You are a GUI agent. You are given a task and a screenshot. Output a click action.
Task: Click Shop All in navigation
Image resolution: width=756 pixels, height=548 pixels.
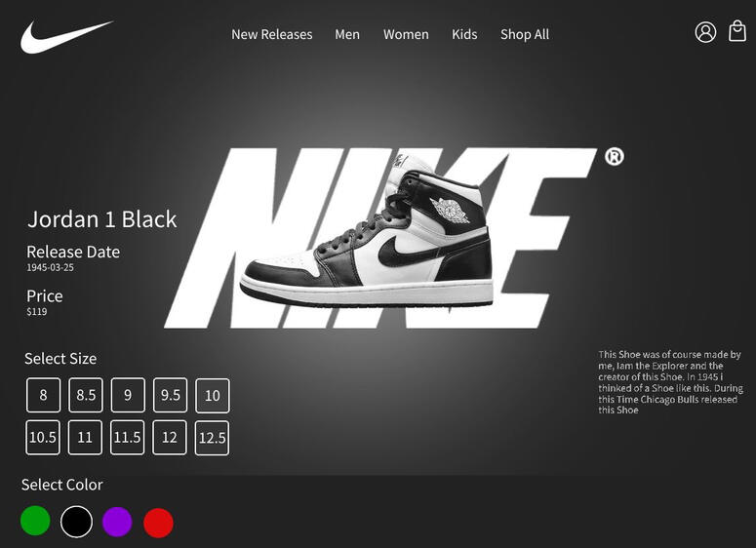525,34
